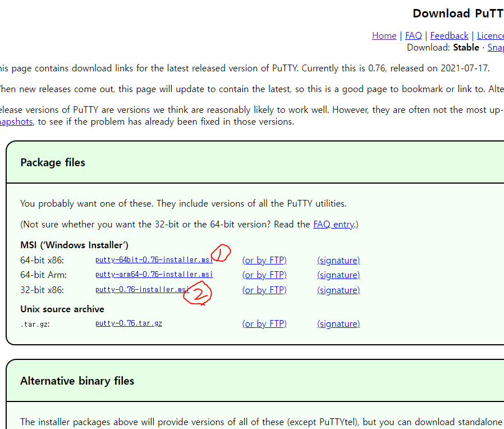Viewport: 504px width, 429px height.
Task: Click '(or by FTP)' in the 32-bit x86 row
Action: point(264,290)
